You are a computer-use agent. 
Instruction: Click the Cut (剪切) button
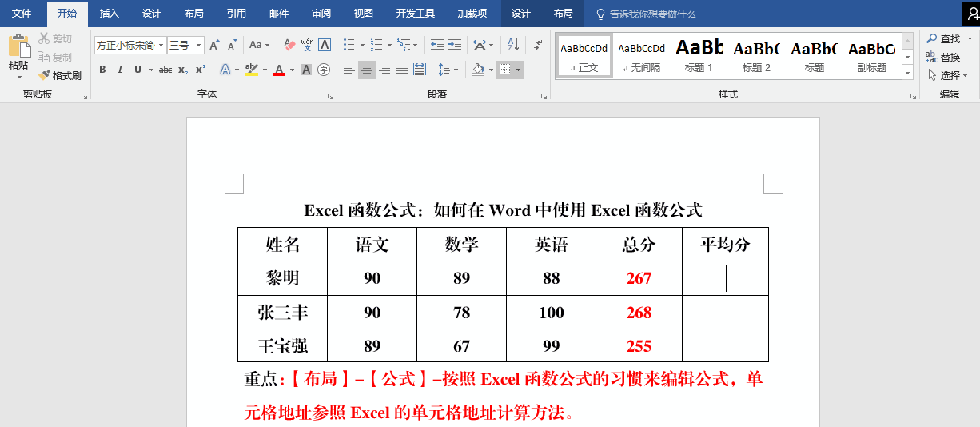coord(55,39)
